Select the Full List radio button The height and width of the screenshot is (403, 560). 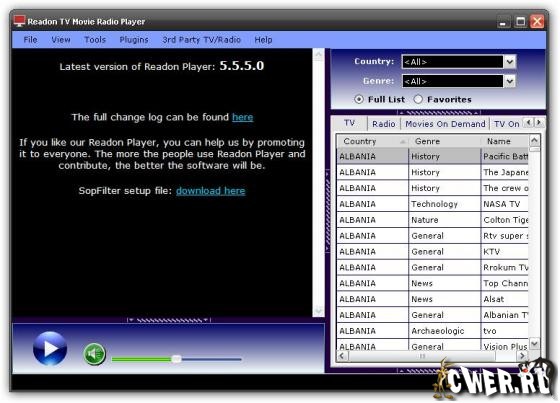(359, 99)
